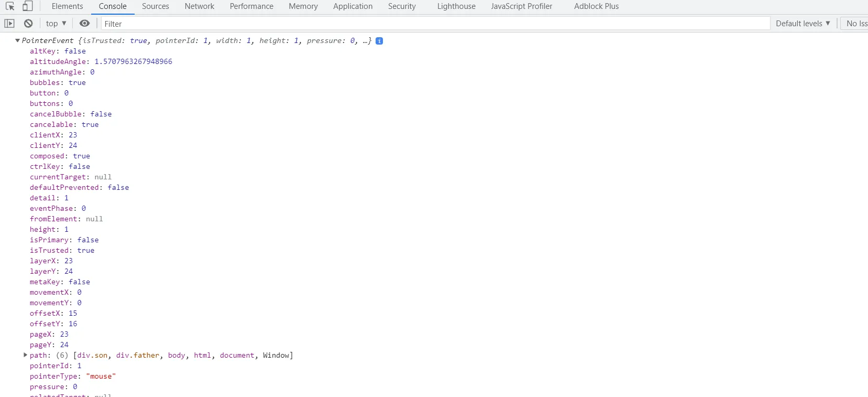This screenshot has width=868, height=397.
Task: Open the Network tab
Action: pos(200,6)
